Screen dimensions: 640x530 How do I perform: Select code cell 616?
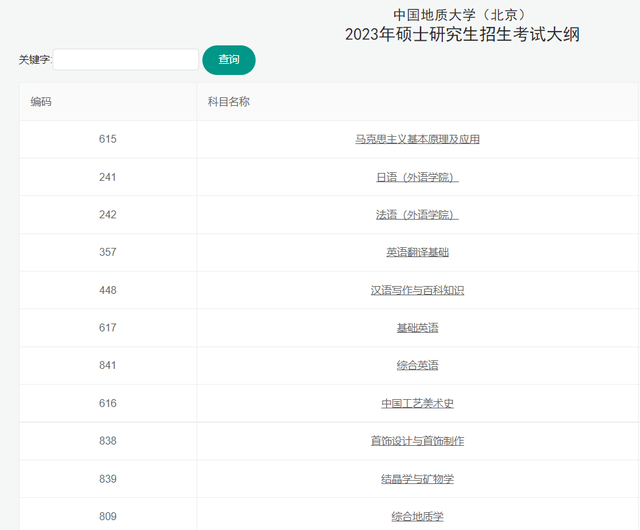coord(108,403)
